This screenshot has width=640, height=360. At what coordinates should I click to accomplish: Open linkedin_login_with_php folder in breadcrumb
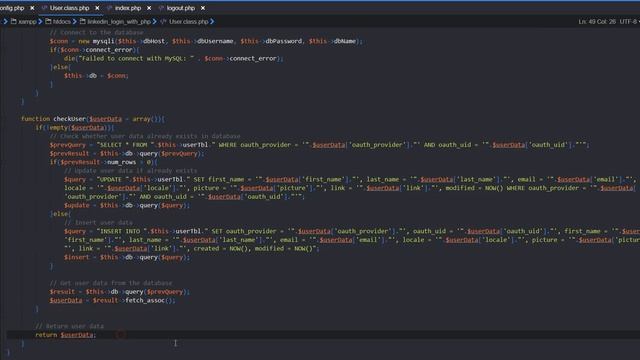[x=119, y=22]
